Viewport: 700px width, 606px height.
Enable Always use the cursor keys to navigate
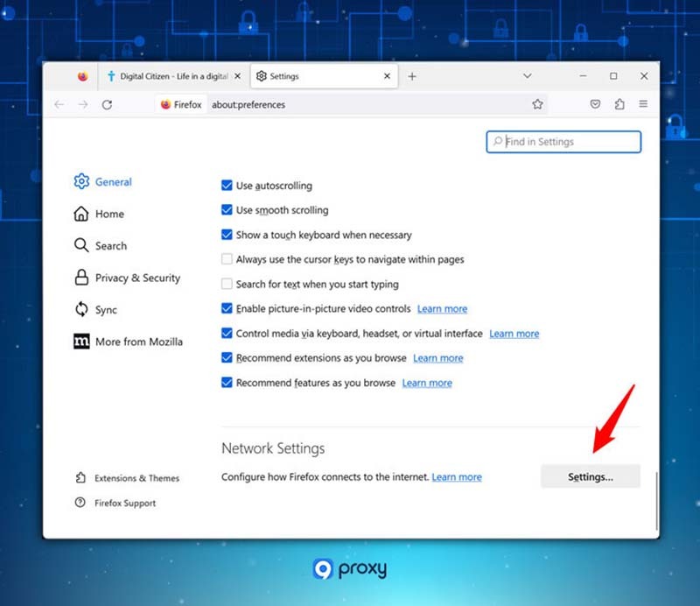click(227, 259)
